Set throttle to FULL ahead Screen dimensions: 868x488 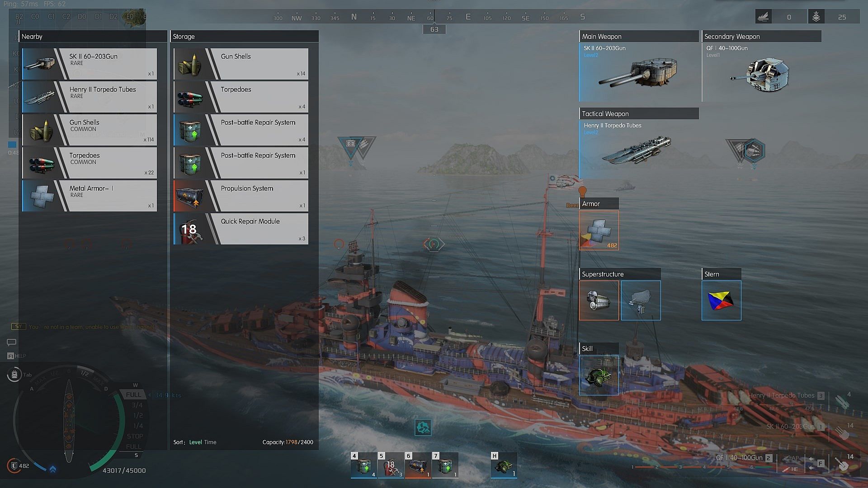[133, 394]
